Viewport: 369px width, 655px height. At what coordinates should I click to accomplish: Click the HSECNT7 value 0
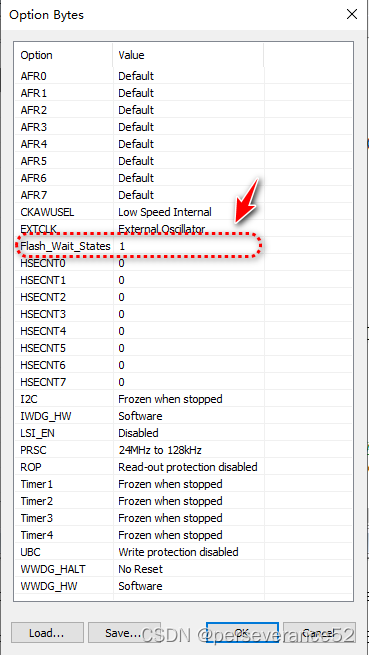(x=121, y=382)
